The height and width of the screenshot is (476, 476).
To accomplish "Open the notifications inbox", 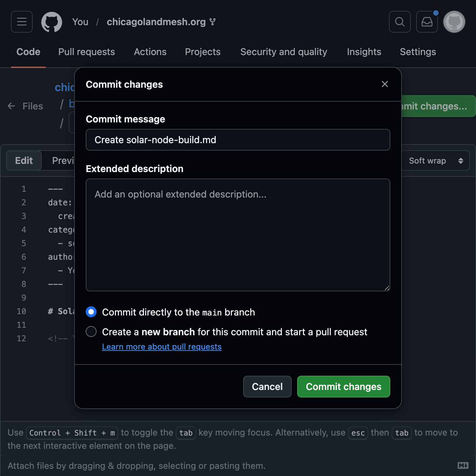I will [427, 22].
